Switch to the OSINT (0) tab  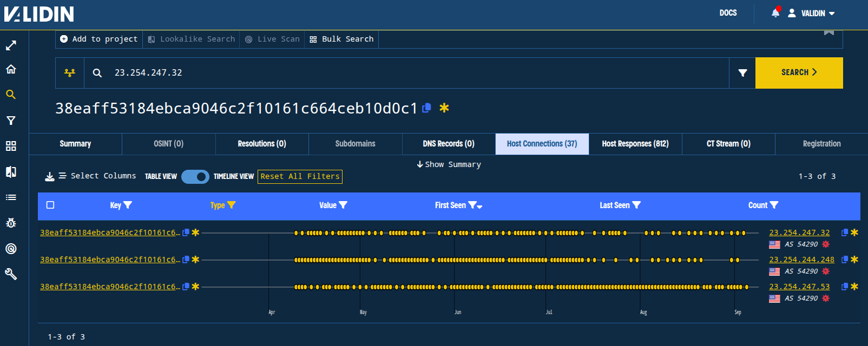[x=169, y=144]
